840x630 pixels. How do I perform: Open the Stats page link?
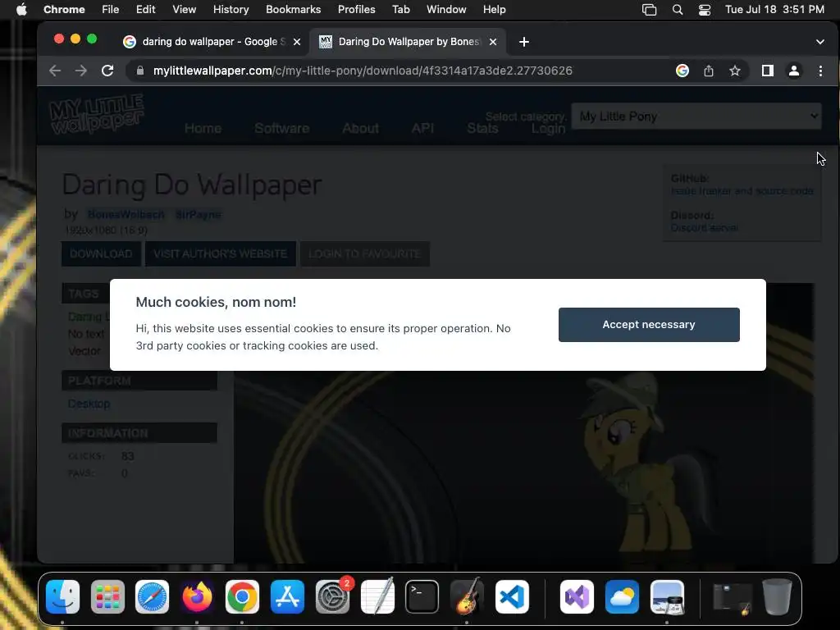pos(482,129)
